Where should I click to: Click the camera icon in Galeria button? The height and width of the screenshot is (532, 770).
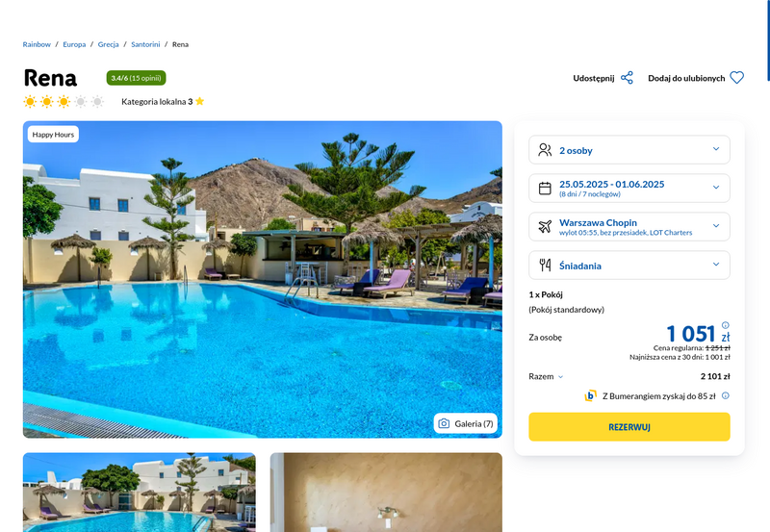[444, 423]
